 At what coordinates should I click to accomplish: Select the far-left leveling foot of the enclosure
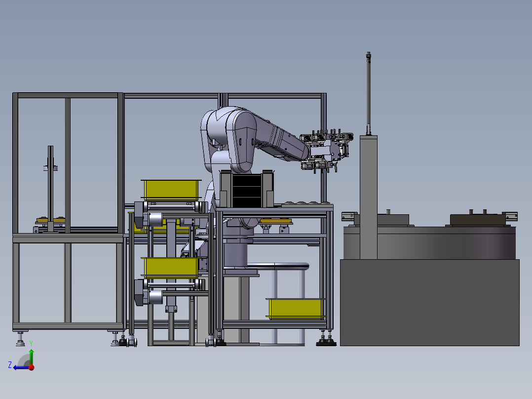coord(20,340)
